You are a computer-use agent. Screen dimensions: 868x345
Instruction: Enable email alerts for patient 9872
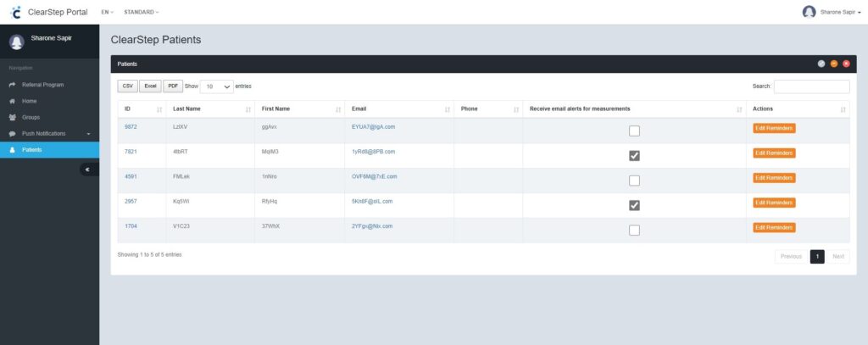coord(634,131)
